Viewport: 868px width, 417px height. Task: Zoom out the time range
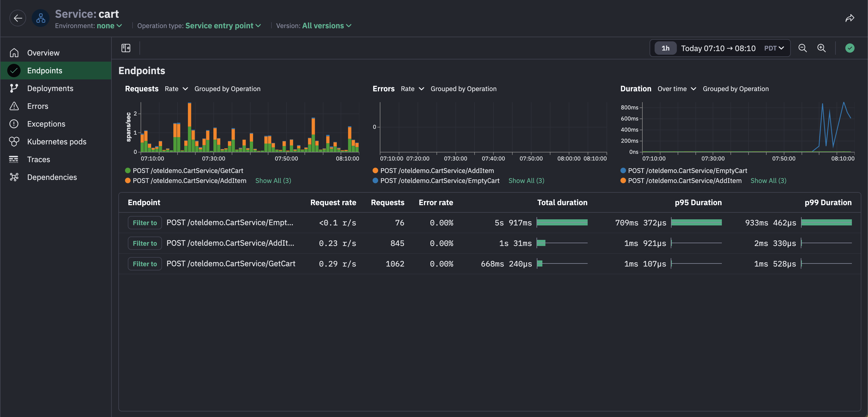pyautogui.click(x=802, y=48)
